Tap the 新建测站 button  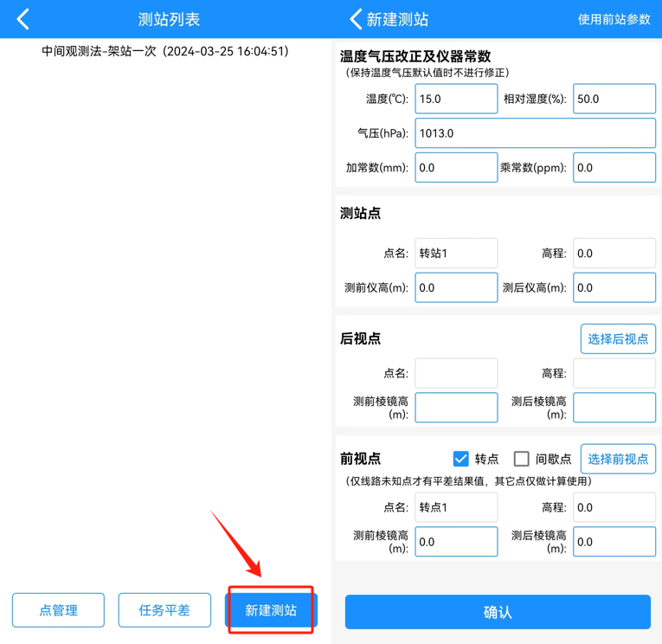(x=271, y=610)
